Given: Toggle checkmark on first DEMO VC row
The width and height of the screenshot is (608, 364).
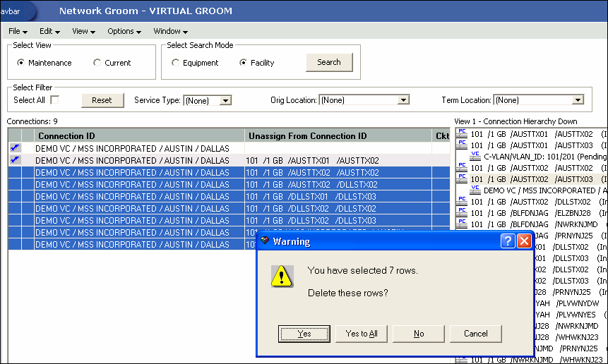Looking at the screenshot, I should [x=15, y=148].
